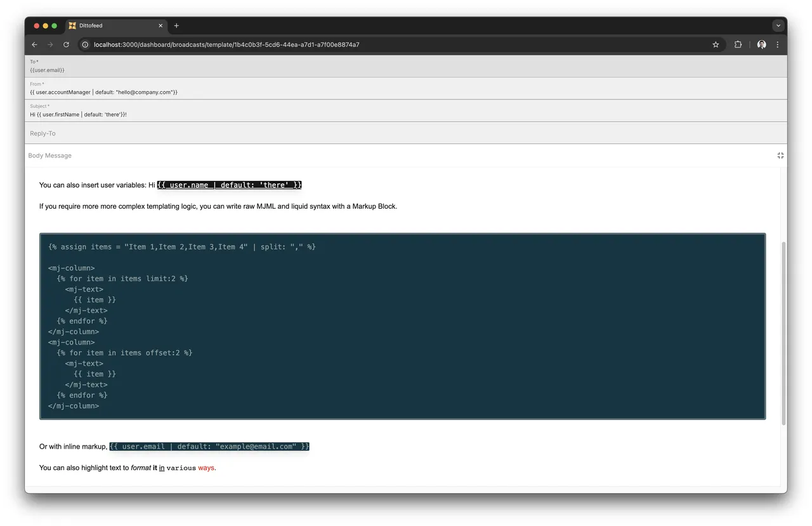Click the 'for item in items offset:2' line
This screenshot has height=526, width=812.
point(124,353)
